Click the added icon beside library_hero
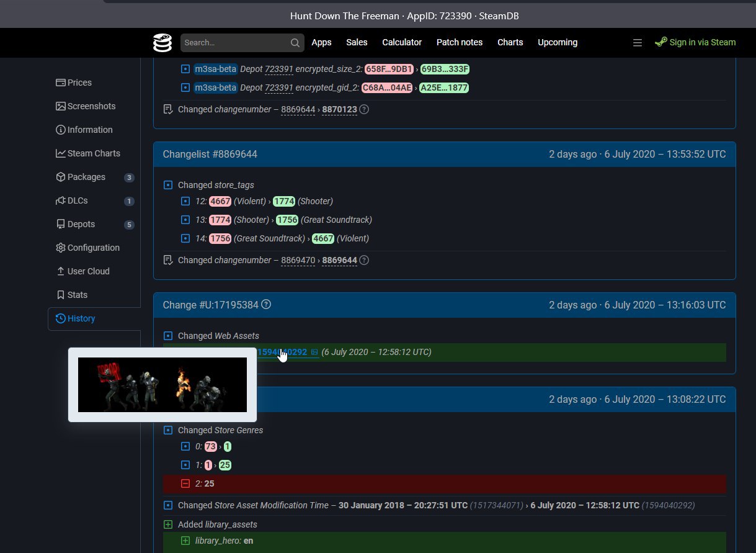Image resolution: width=756 pixels, height=553 pixels. [x=185, y=541]
